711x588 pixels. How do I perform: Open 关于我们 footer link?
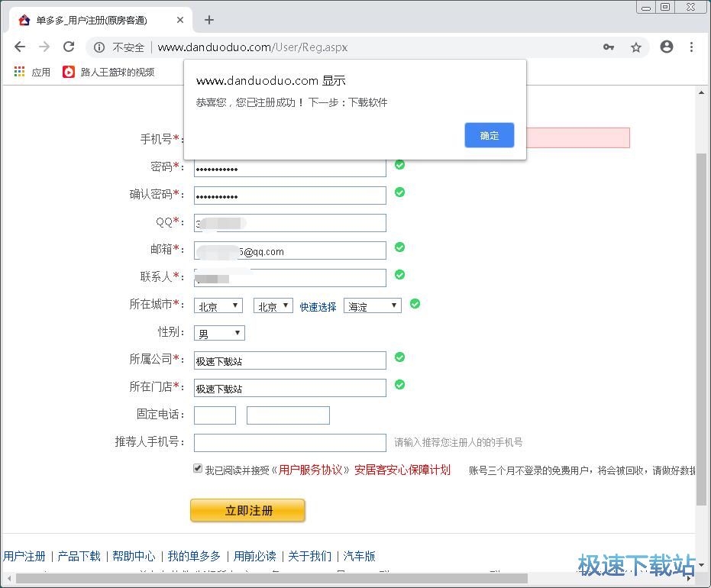[x=310, y=556]
